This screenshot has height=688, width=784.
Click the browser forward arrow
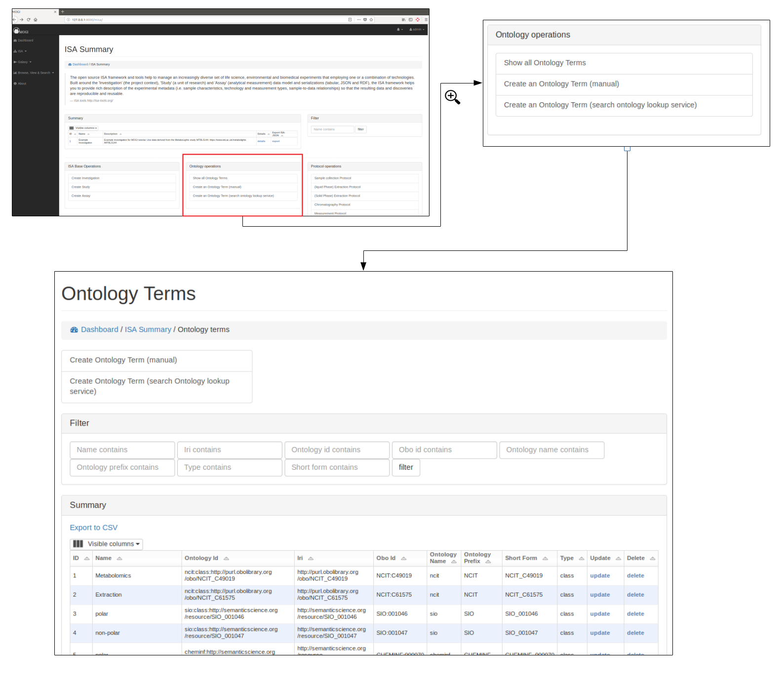[22, 20]
